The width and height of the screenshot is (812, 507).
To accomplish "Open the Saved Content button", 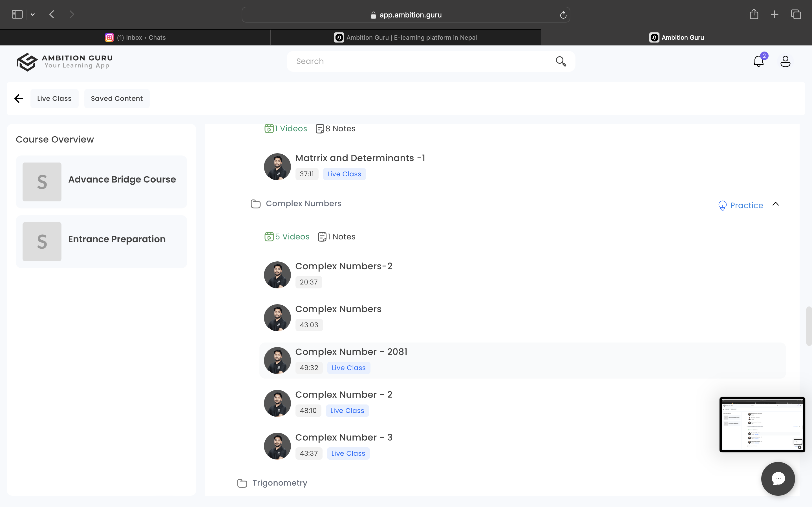I will click(x=117, y=99).
